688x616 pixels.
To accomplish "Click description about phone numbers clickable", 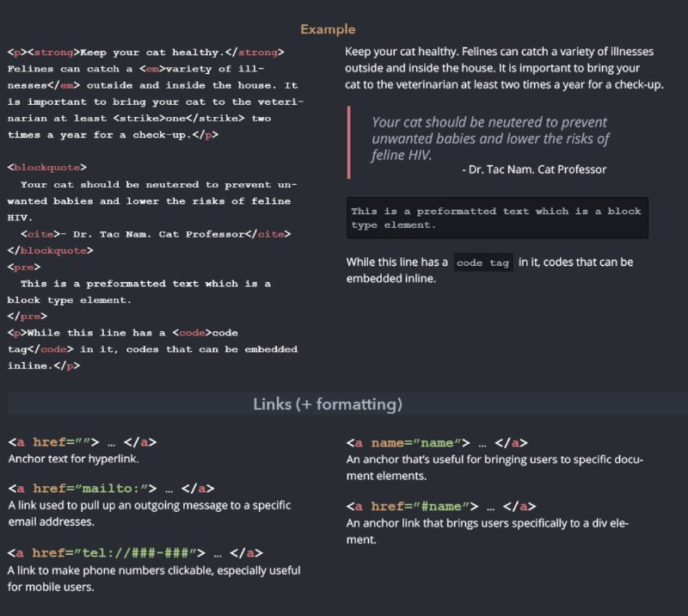I will 154,579.
